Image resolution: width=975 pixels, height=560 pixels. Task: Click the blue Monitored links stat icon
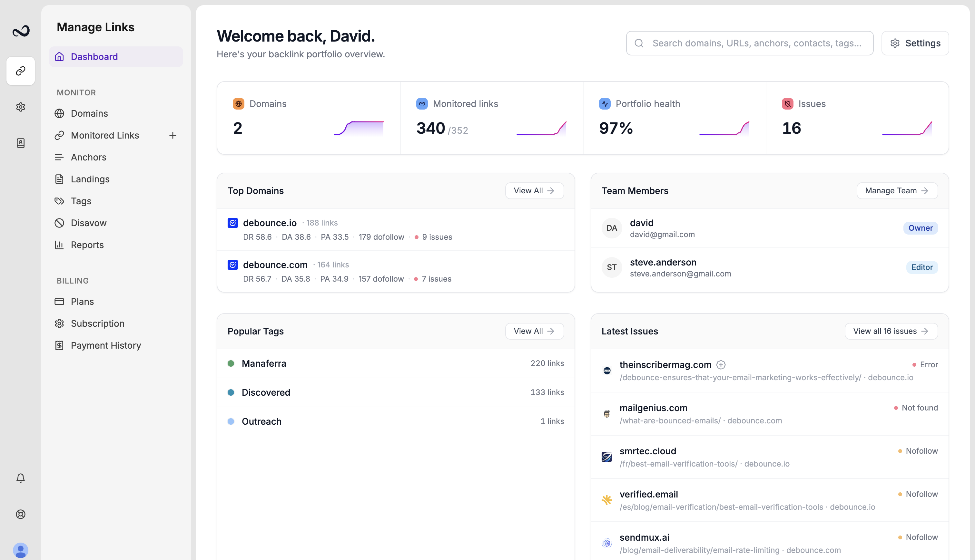422,104
